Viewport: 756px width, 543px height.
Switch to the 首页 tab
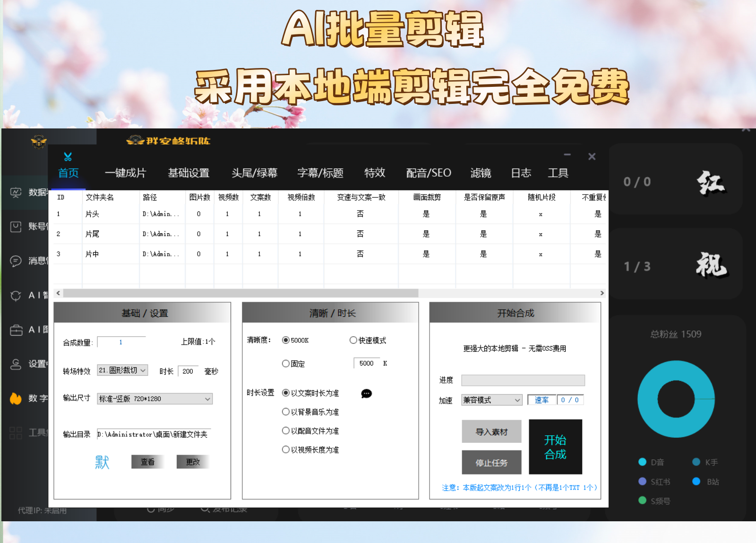click(69, 173)
